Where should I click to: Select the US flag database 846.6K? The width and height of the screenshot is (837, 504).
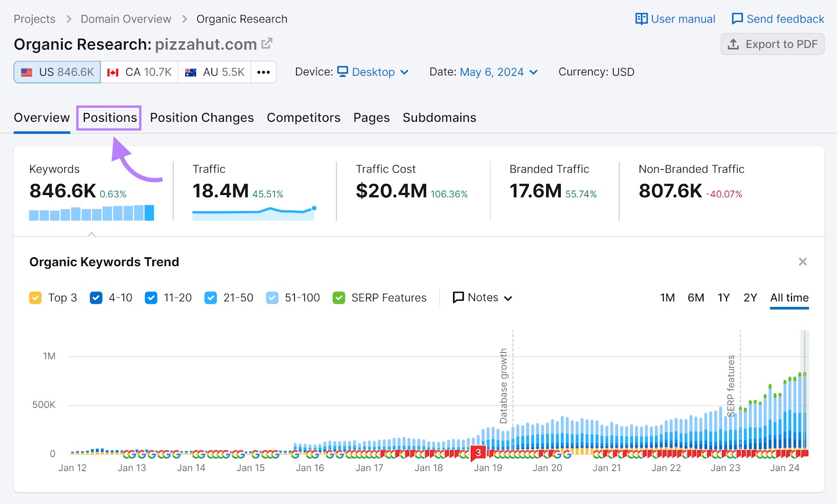pyautogui.click(x=58, y=72)
